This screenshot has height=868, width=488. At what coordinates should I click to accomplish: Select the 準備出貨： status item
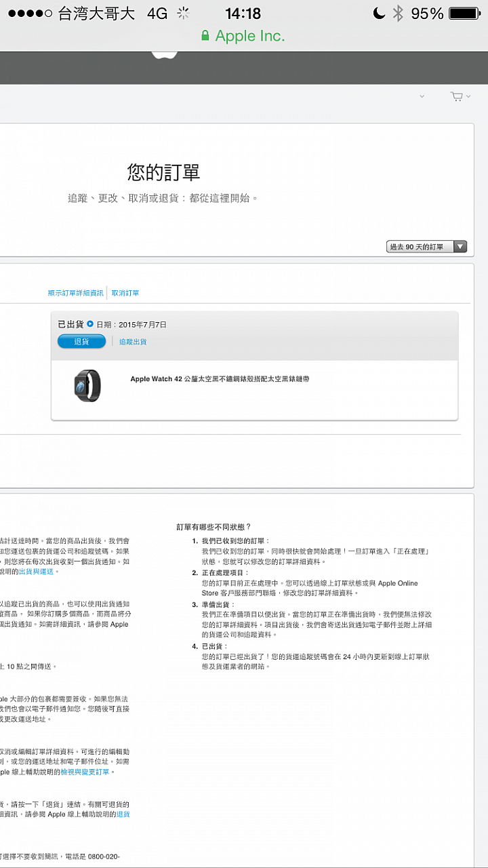(218, 604)
